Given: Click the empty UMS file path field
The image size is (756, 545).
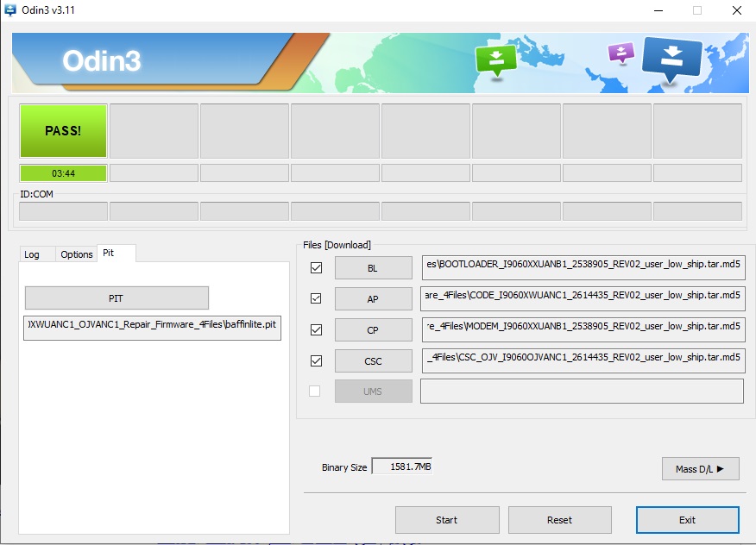Looking at the screenshot, I should click(582, 392).
